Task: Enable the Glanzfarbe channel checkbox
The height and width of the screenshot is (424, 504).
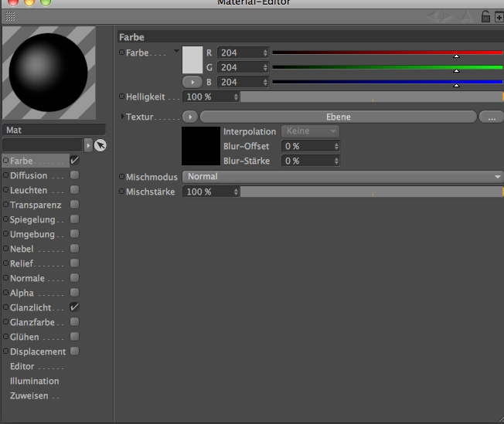Action: [x=74, y=321]
